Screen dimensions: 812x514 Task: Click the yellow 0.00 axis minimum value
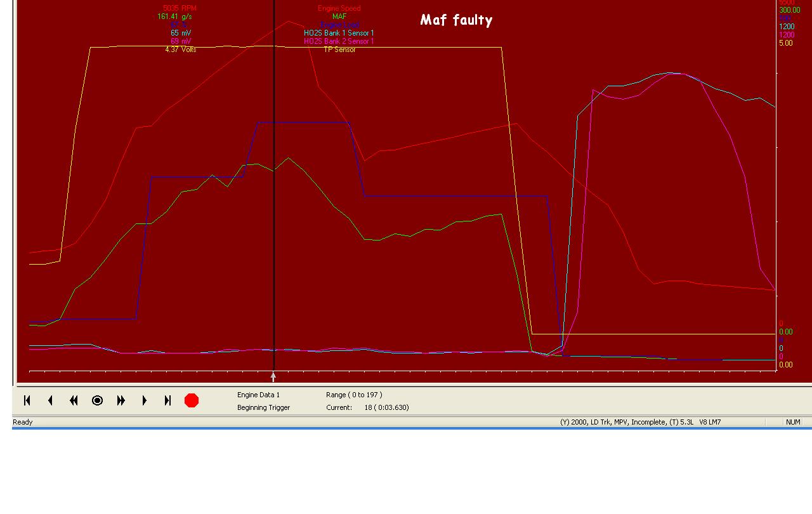pyautogui.click(x=785, y=365)
